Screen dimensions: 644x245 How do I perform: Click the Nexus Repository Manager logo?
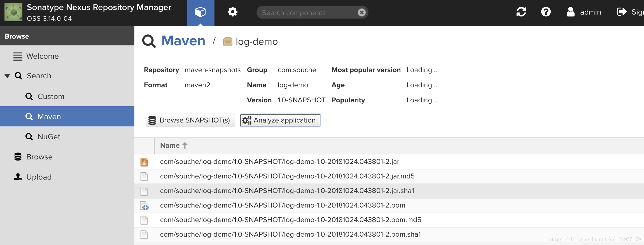coord(13,12)
